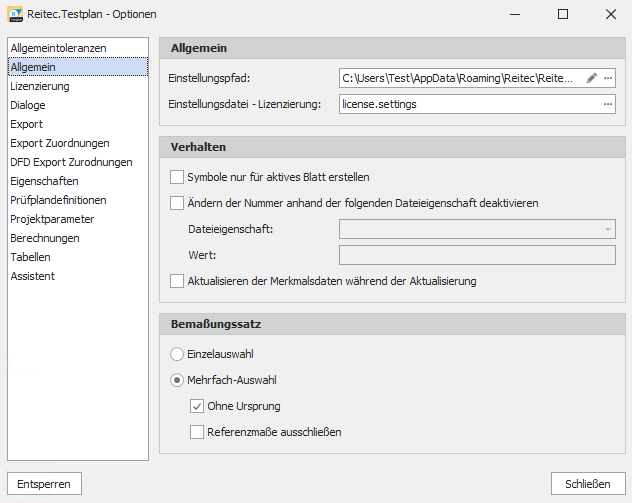This screenshot has height=503, width=632.
Task: Click into the Wert text field
Action: coord(477,255)
